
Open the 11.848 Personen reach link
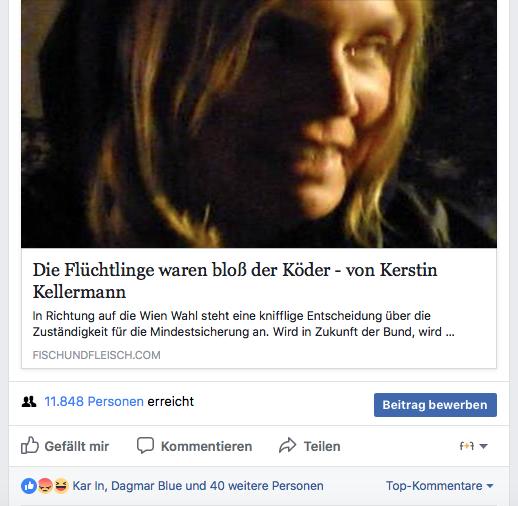tap(94, 402)
